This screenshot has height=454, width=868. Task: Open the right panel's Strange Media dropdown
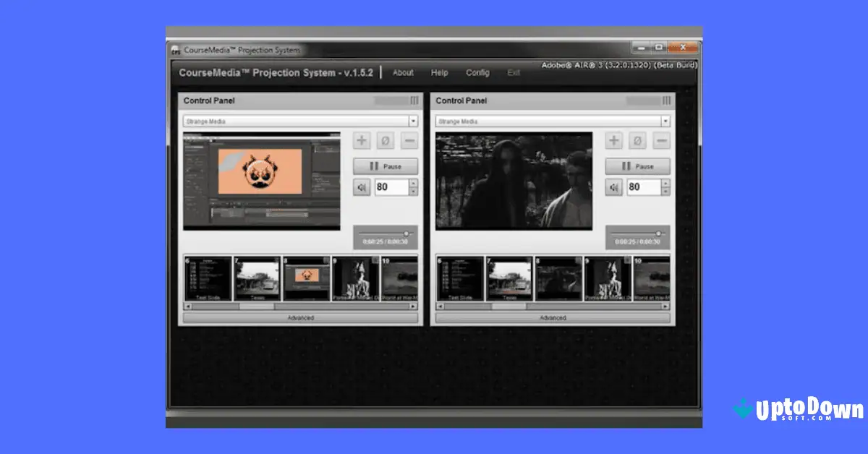click(x=553, y=121)
